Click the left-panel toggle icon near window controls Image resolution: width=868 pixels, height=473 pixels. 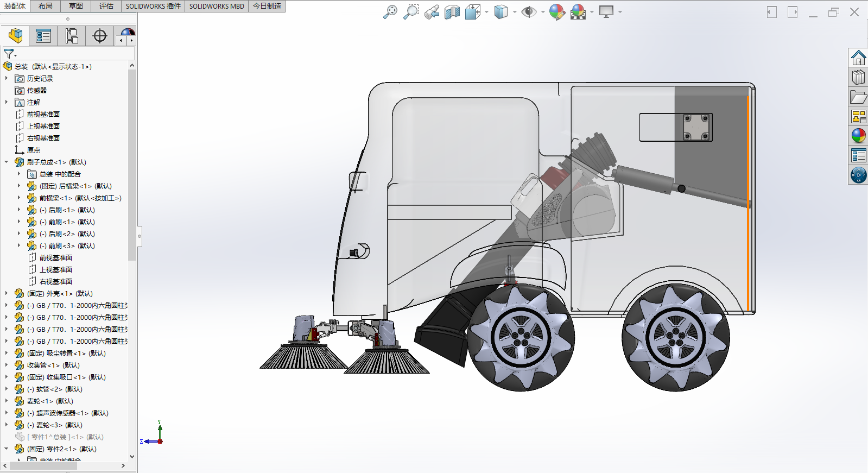point(772,12)
